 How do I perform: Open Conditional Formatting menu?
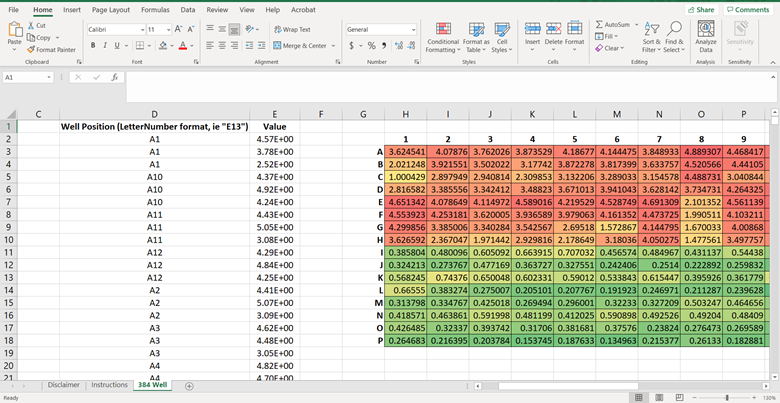click(442, 38)
